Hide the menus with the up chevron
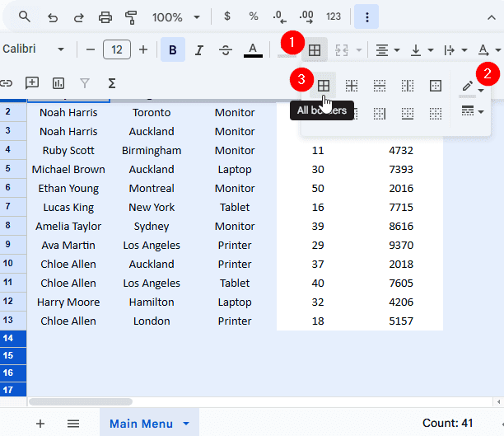The height and width of the screenshot is (436, 504). pos(491,17)
